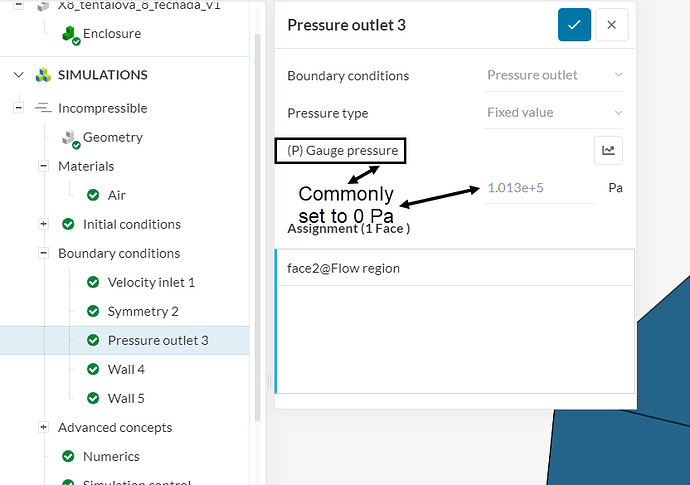Open the Boundary conditions type dropdown
The height and width of the screenshot is (485, 690).
(554, 75)
